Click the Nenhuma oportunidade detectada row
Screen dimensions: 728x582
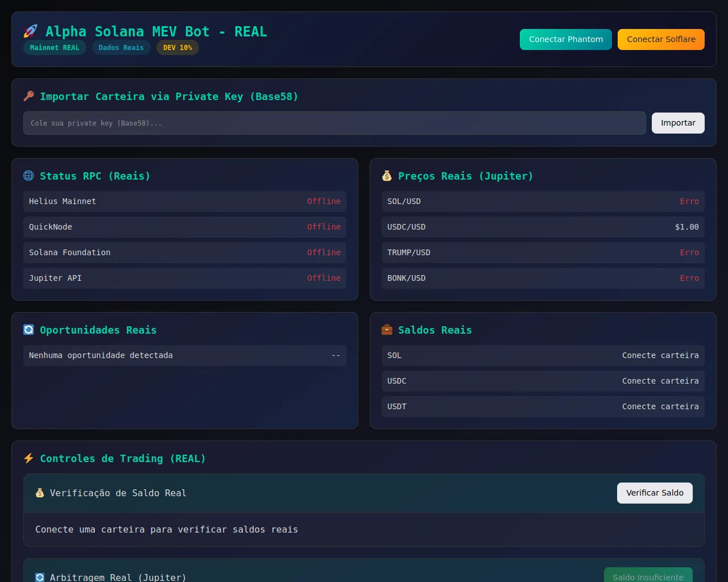[x=185, y=355]
